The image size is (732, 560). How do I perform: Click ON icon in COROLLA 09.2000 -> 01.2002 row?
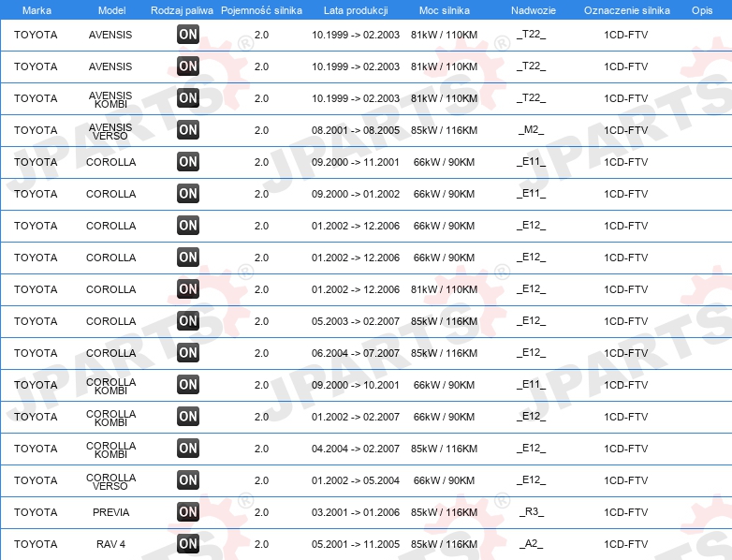[x=188, y=193]
